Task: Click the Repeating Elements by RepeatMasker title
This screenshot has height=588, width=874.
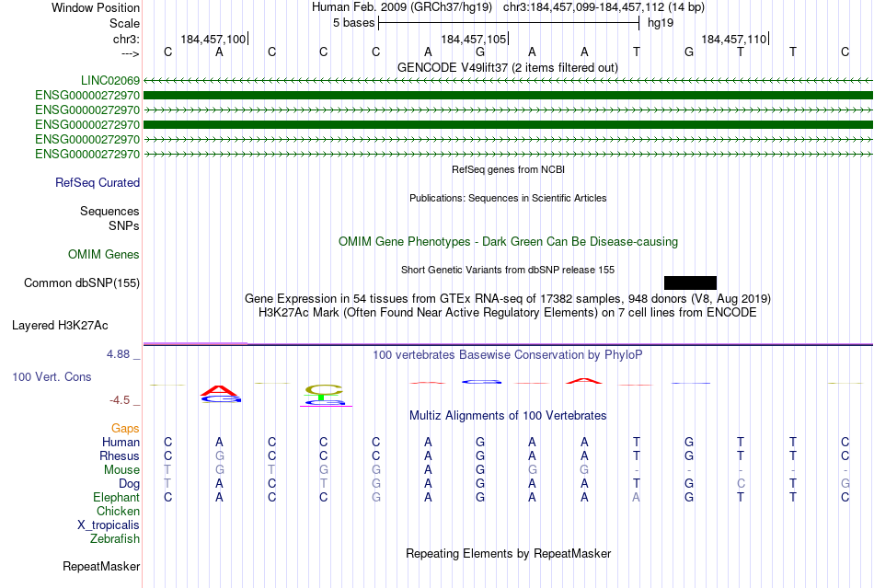Action: coord(509,553)
